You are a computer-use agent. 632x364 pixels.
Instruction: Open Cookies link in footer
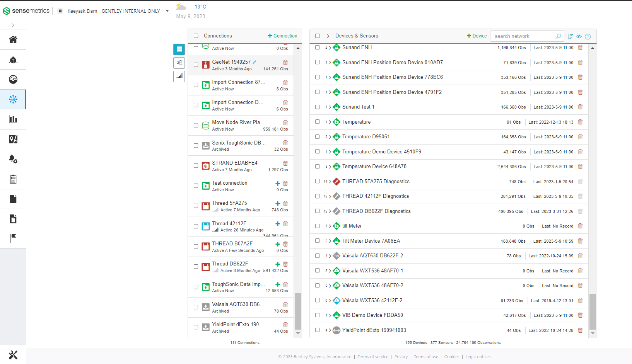coord(452,357)
